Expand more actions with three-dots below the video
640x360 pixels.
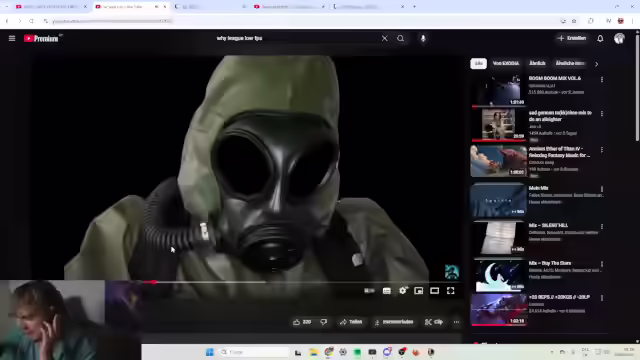456,322
